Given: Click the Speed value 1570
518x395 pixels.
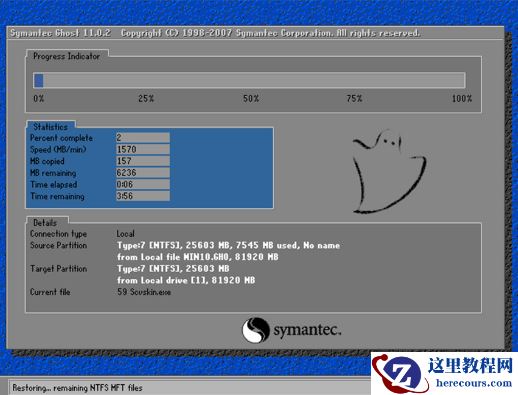Looking at the screenshot, I should pos(143,149).
